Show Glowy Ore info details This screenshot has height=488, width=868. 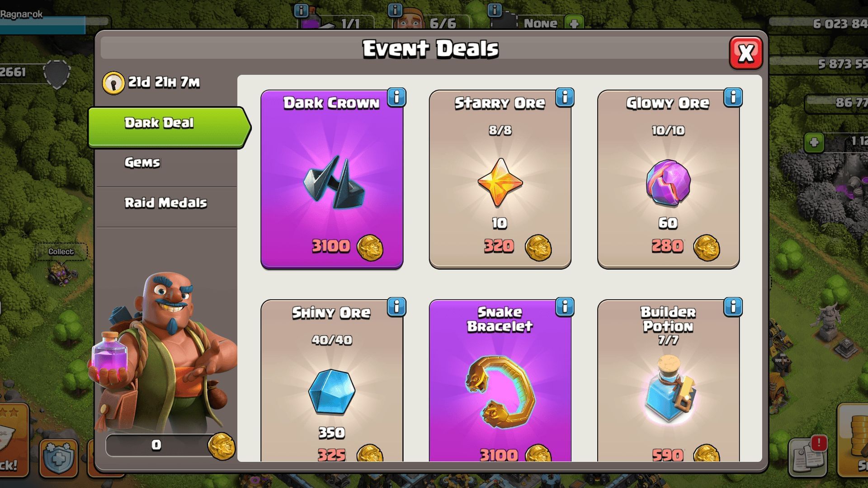point(733,97)
